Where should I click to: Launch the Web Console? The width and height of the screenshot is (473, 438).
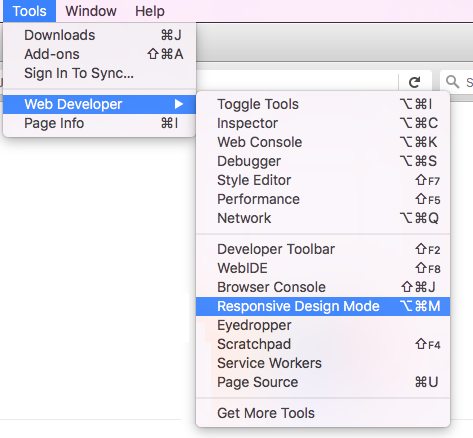[323, 142]
